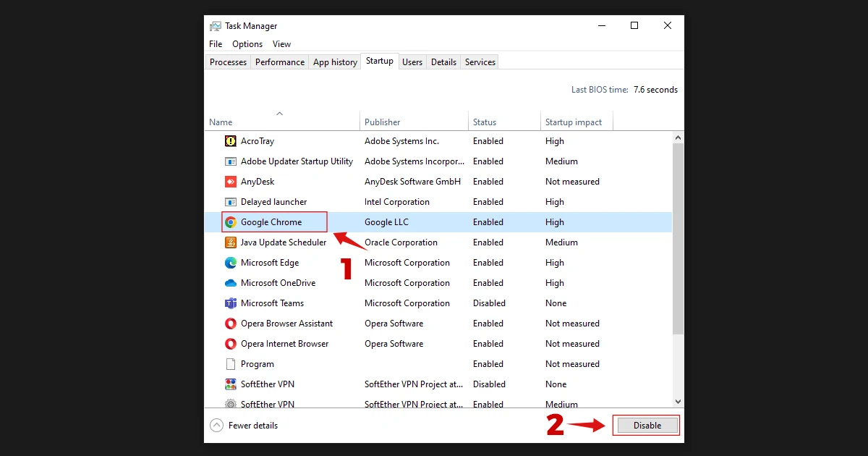The image size is (868, 456).
Task: Select the Java Update Scheduler name
Action: coord(284,242)
